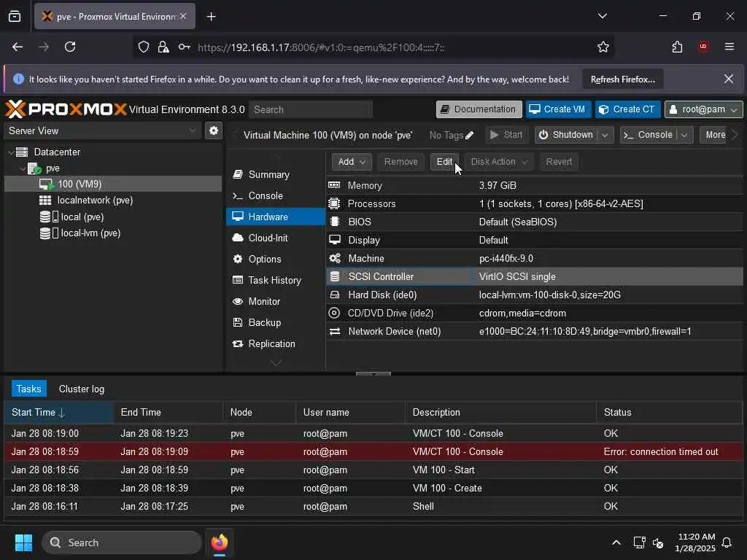Screen dimensions: 747x560
Task: Open the Firefox extensions puzzle icon
Action: pyautogui.click(x=677, y=47)
